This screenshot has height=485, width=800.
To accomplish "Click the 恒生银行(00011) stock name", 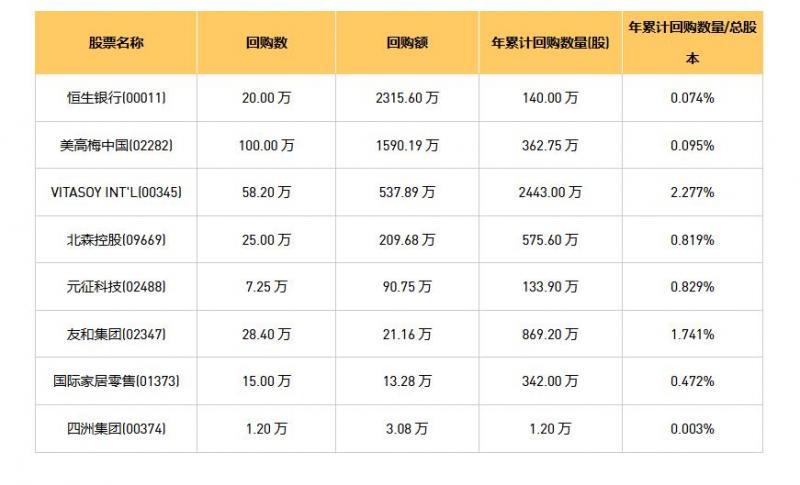I will point(116,98).
